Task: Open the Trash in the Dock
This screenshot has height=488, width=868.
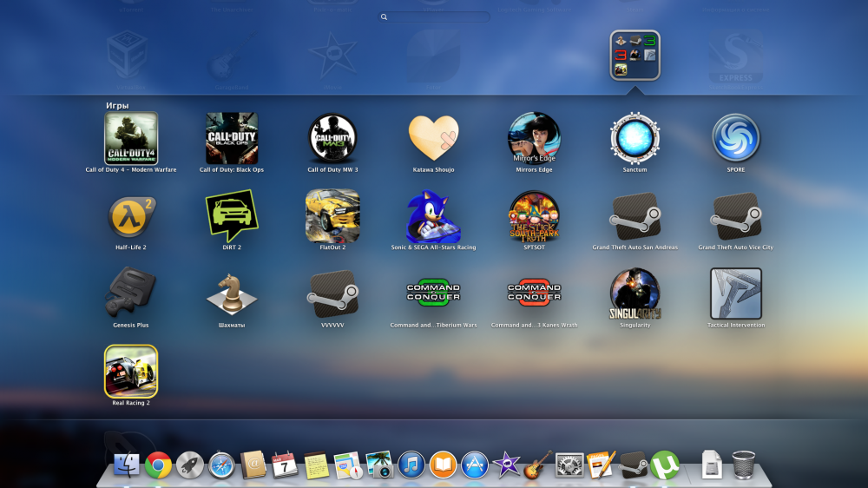Action: pyautogui.click(x=744, y=465)
